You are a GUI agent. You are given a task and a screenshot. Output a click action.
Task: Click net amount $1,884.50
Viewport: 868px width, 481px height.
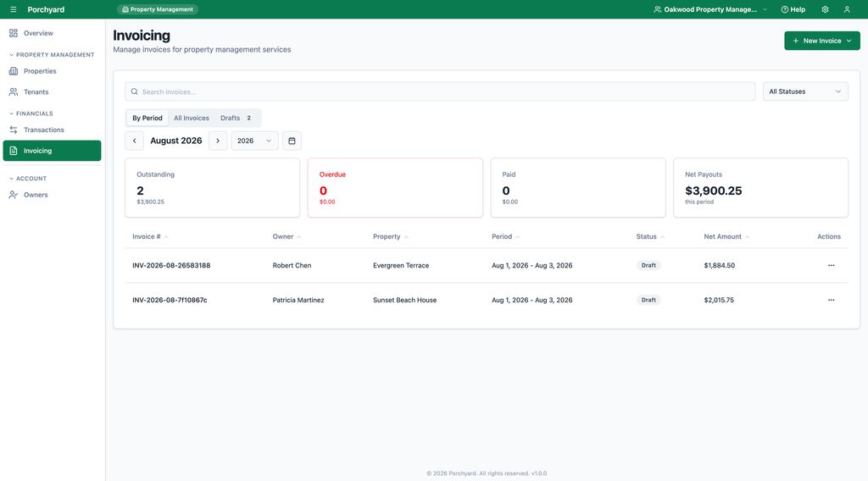(719, 265)
